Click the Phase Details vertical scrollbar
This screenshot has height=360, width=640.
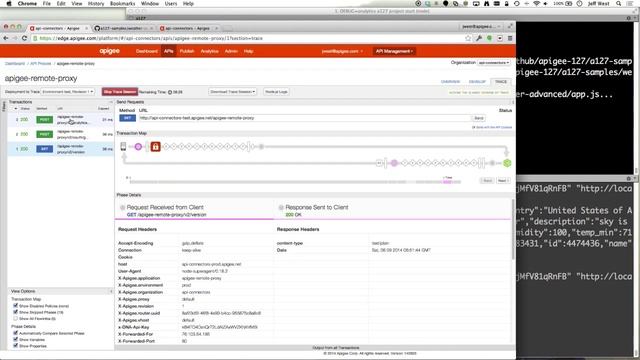point(513,229)
